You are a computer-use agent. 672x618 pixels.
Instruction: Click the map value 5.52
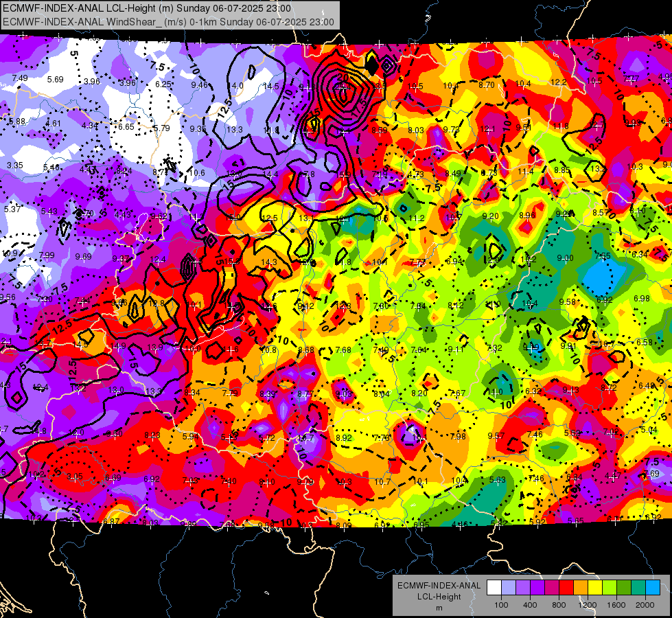click(572, 433)
